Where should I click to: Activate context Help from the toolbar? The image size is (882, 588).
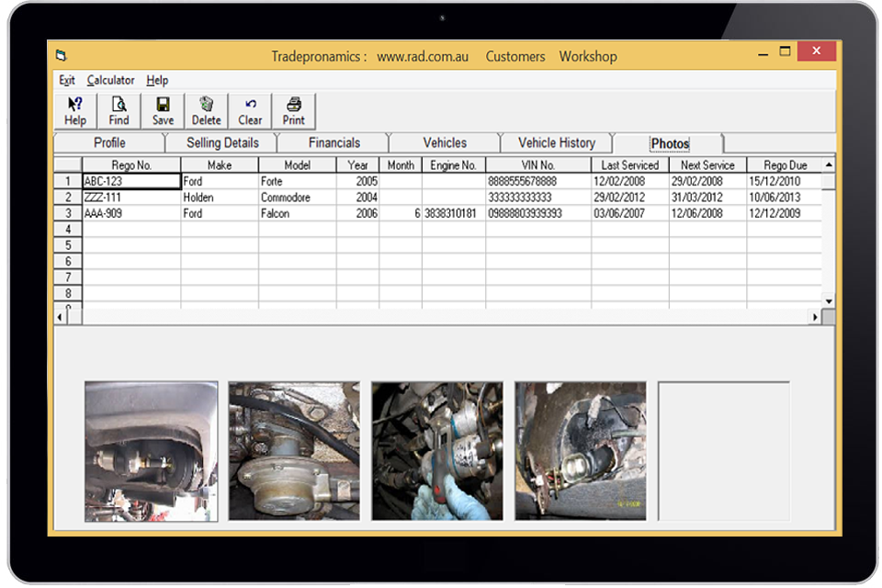[74, 110]
